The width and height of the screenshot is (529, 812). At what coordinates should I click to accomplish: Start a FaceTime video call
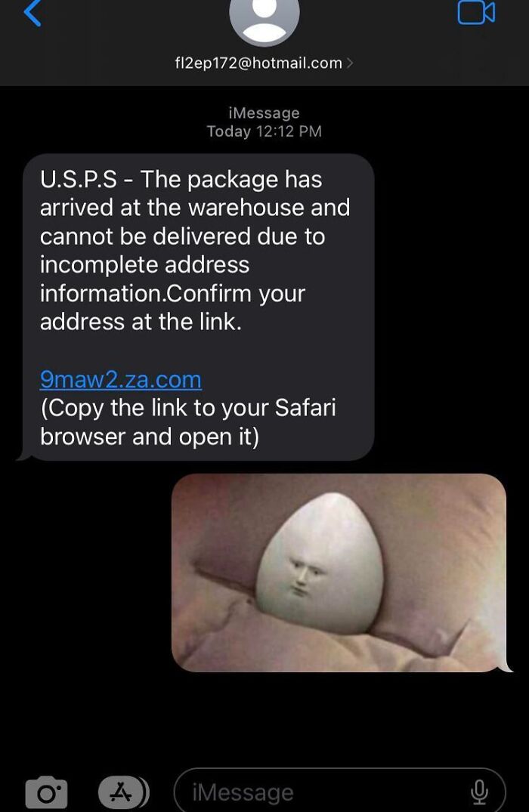pyautogui.click(x=476, y=12)
